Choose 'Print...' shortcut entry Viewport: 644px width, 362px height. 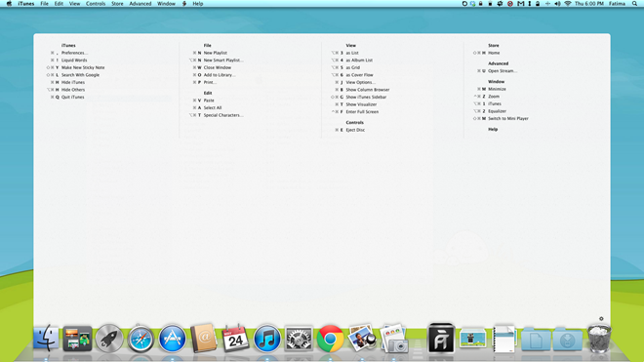tap(211, 83)
